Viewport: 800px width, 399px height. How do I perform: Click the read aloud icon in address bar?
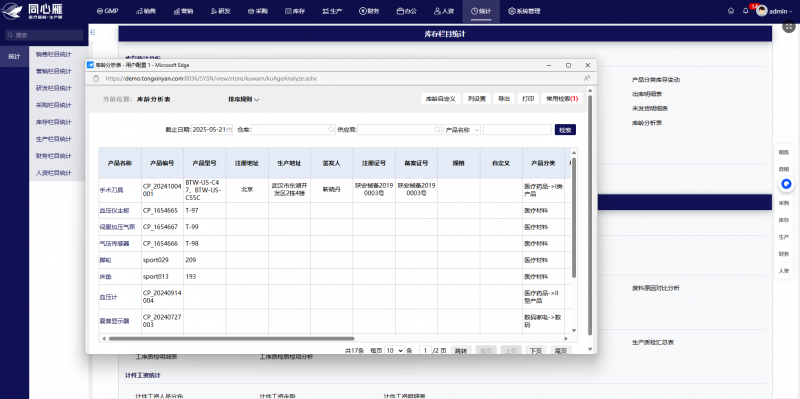(587, 79)
